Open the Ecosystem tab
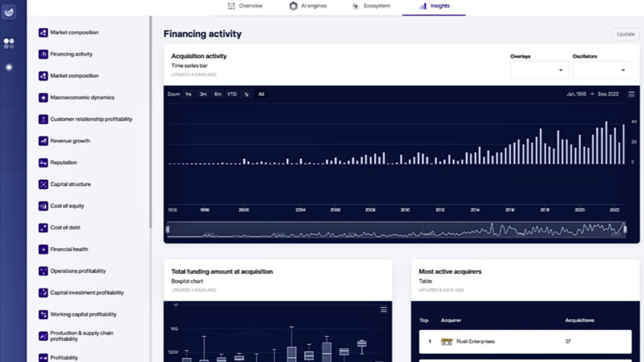The width and height of the screenshot is (644, 362). point(372,6)
